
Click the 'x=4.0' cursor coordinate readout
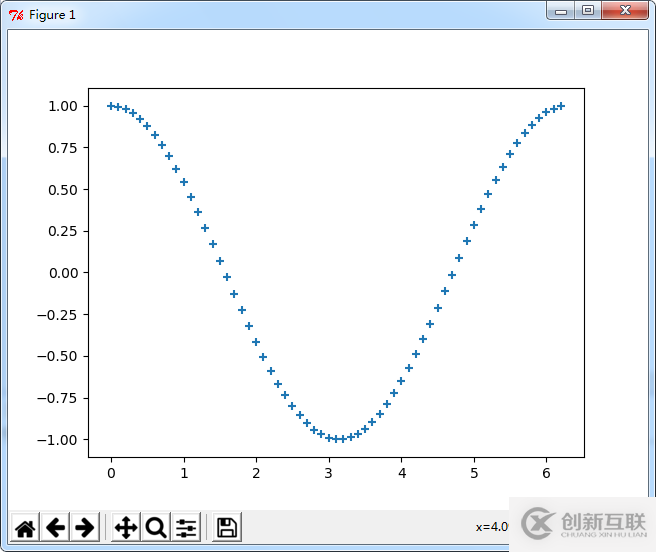(492, 527)
